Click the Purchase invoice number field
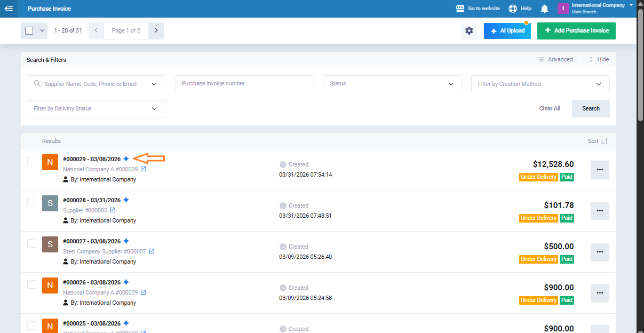This screenshot has width=644, height=333. 244,84
